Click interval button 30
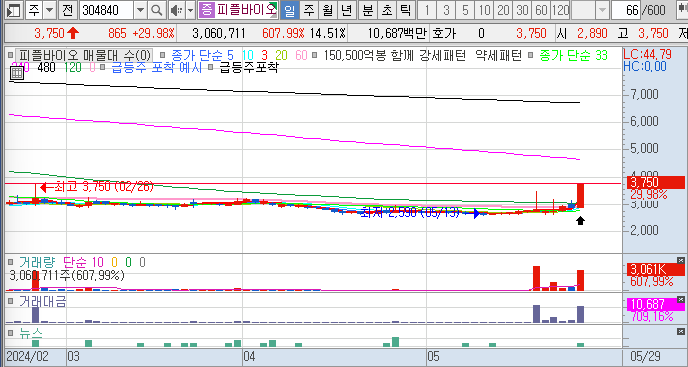This screenshot has height=367, width=688. [522, 10]
